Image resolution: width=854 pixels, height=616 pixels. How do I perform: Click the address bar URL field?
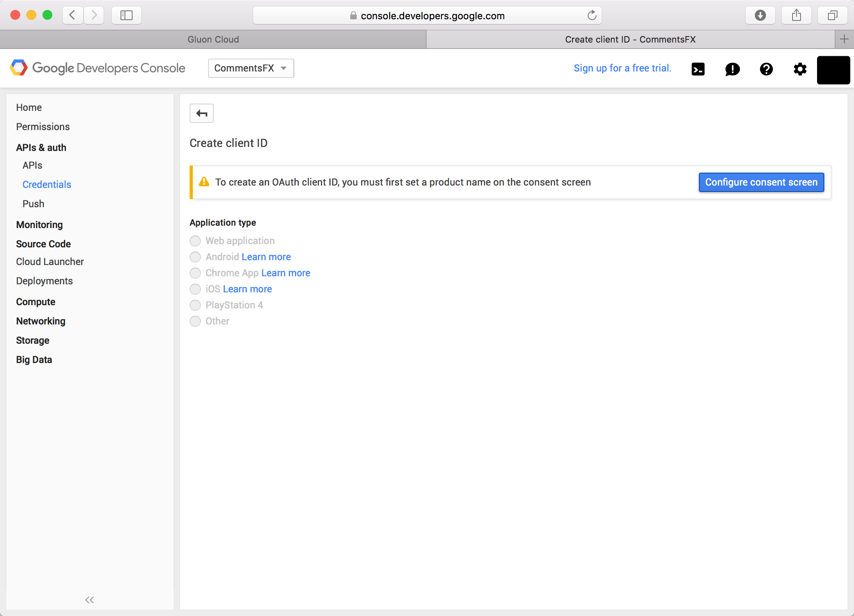(x=427, y=15)
